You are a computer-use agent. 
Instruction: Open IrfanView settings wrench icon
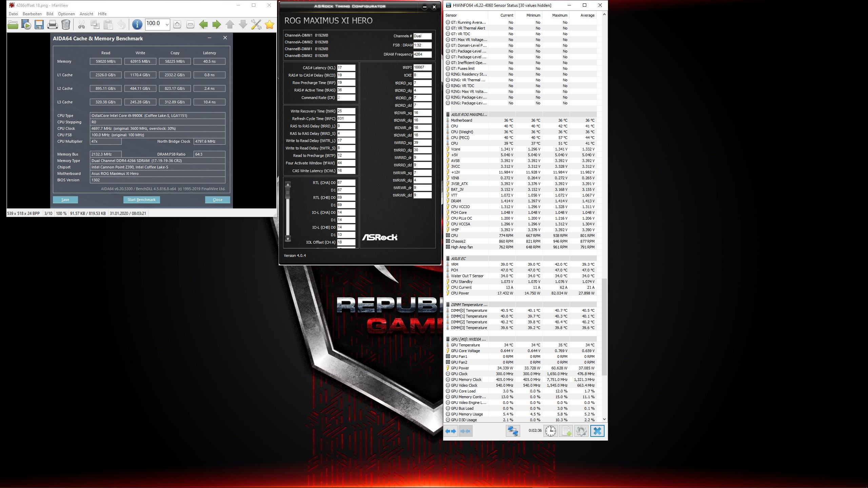tap(256, 24)
